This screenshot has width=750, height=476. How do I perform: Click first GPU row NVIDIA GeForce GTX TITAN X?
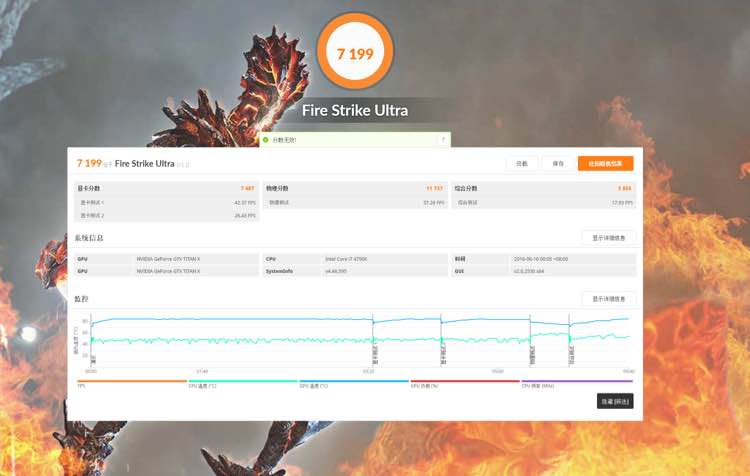click(x=167, y=259)
